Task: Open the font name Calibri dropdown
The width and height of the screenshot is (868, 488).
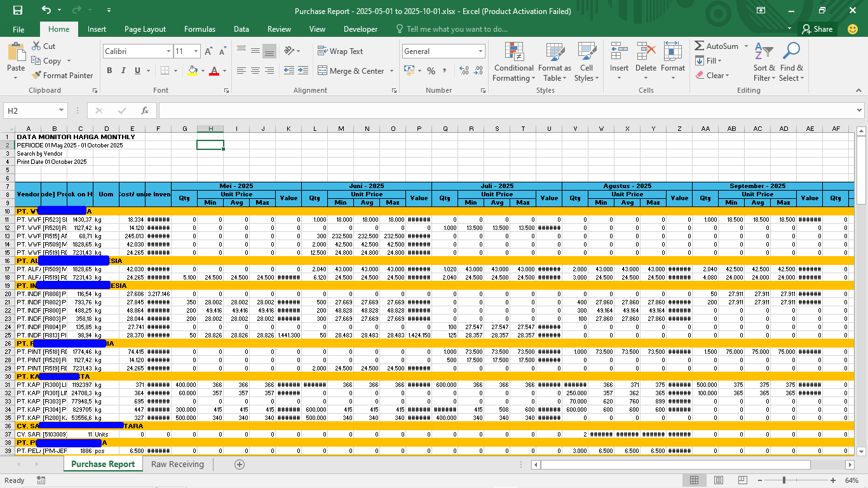Action: coord(169,51)
